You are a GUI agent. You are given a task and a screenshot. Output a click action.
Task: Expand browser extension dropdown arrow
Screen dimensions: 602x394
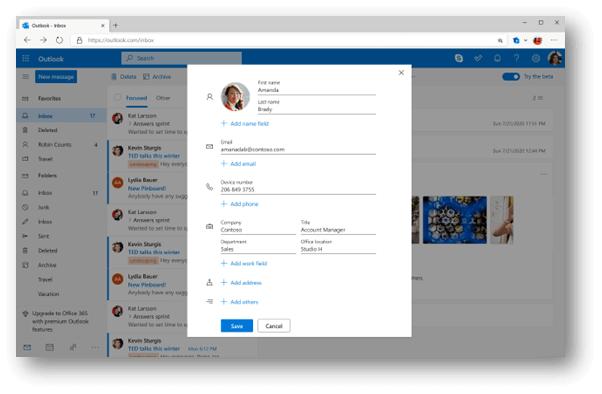(525, 40)
